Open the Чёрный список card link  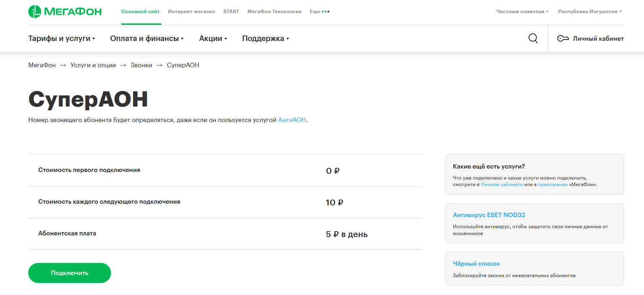pos(477,264)
